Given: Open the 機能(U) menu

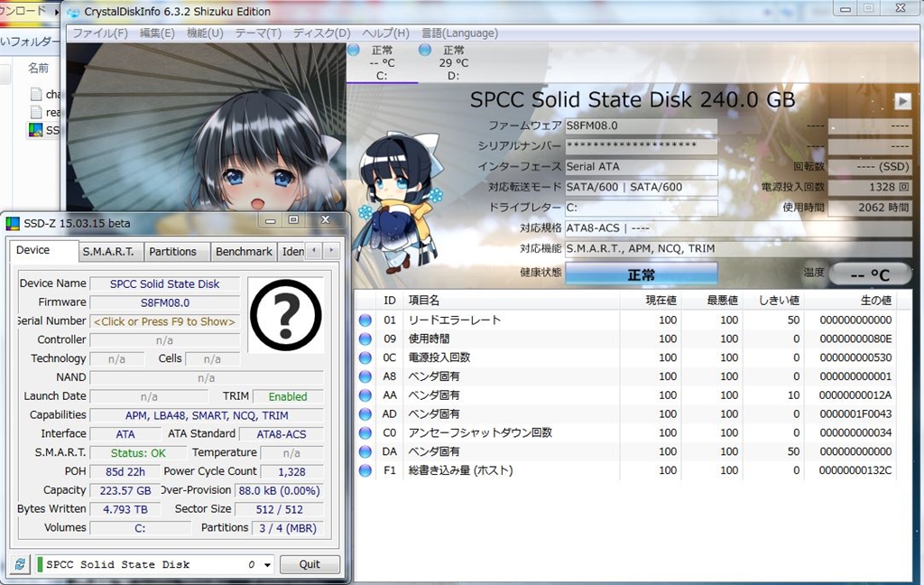Looking at the screenshot, I should point(205,33).
